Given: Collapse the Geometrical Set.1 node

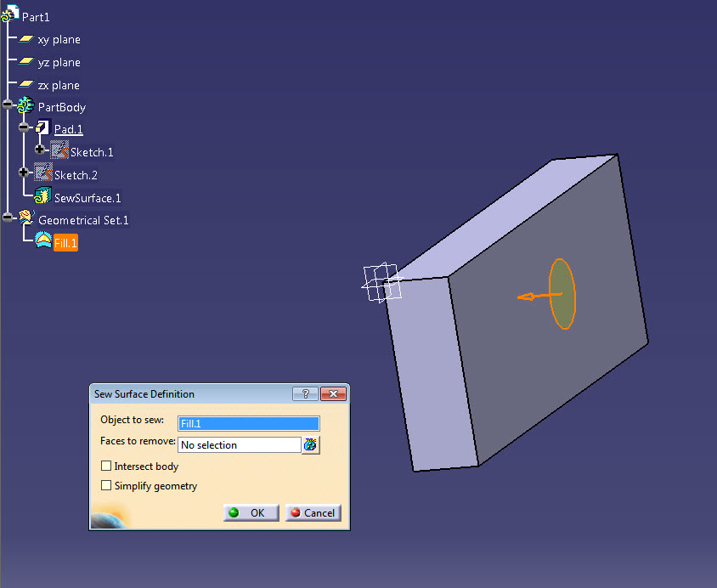Looking at the screenshot, I should click(x=8, y=218).
